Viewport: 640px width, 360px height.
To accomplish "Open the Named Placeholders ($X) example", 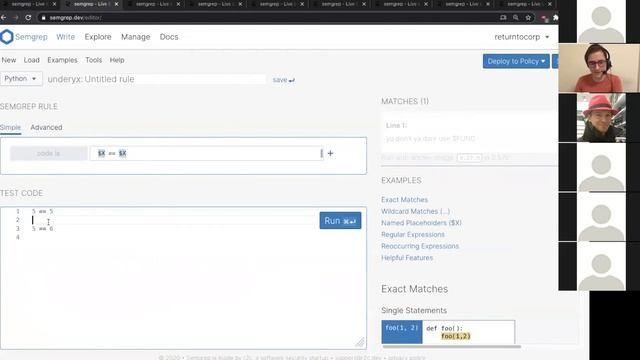I will click(421, 223).
